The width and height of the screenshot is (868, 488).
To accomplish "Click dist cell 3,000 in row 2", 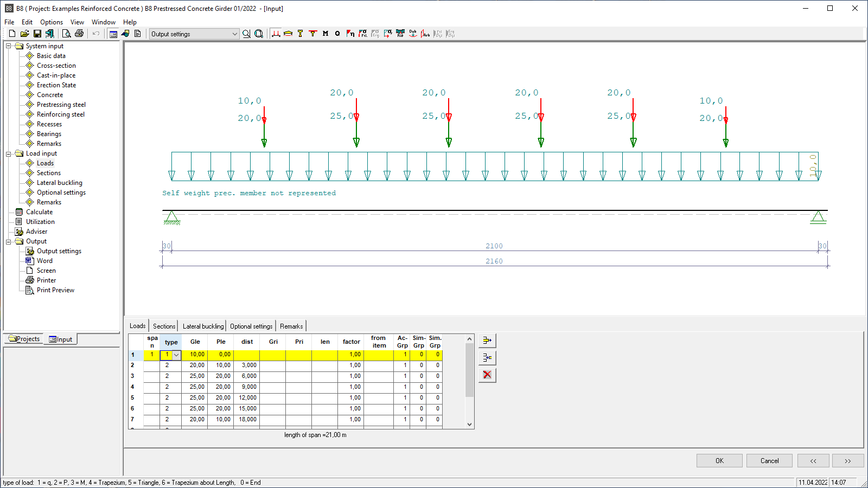I will (247, 365).
